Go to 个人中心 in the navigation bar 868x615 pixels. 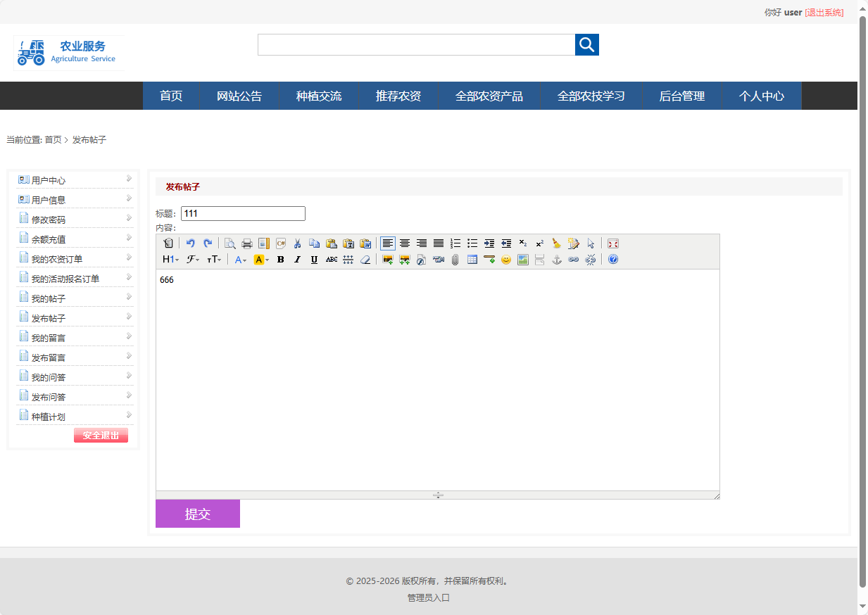[x=761, y=96]
